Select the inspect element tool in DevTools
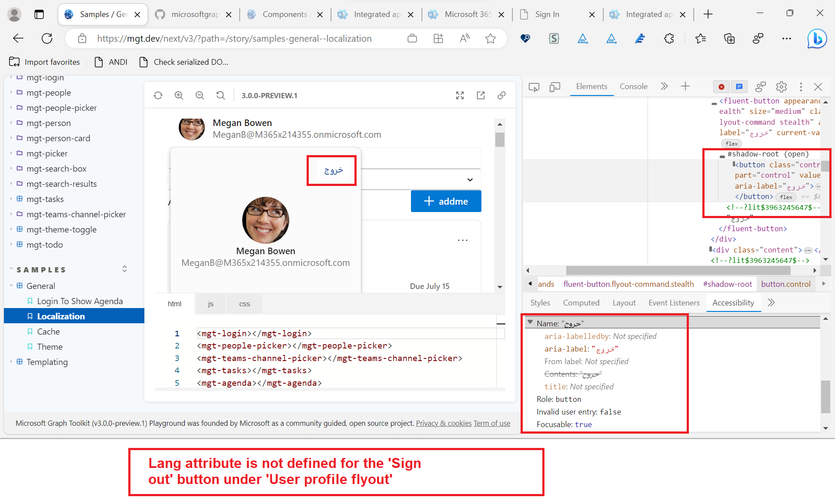 click(x=534, y=87)
